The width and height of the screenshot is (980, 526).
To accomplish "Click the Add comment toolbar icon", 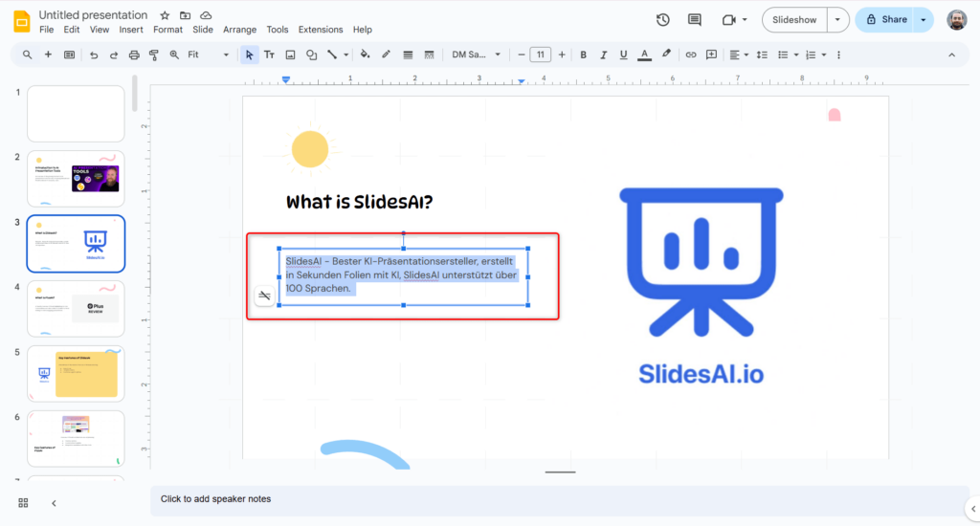I will (x=711, y=55).
